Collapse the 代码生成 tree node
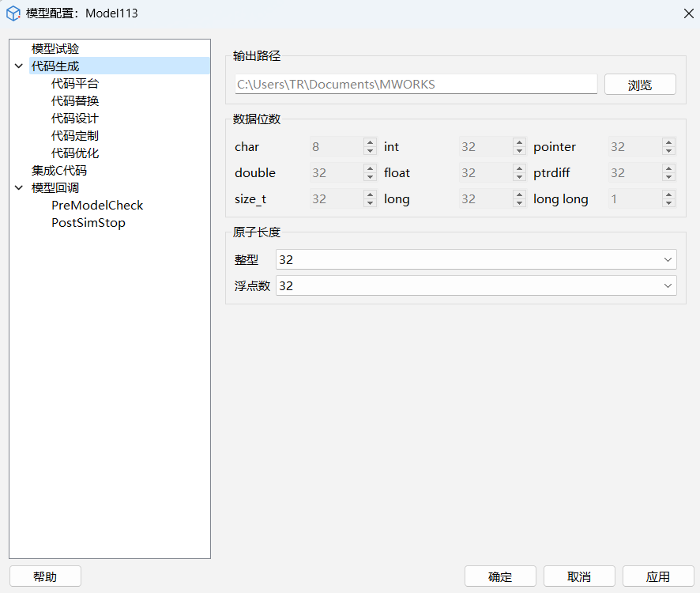 (19, 66)
